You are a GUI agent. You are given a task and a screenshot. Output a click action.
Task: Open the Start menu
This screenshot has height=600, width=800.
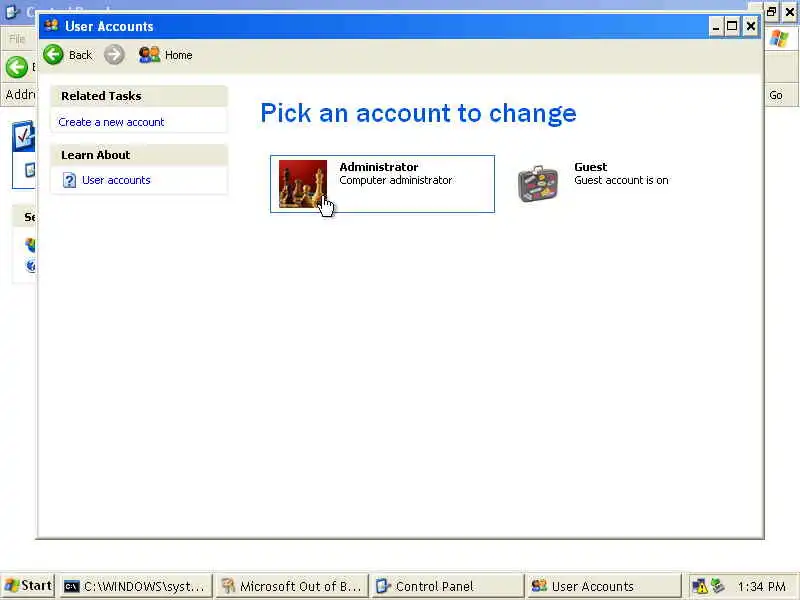click(28, 586)
